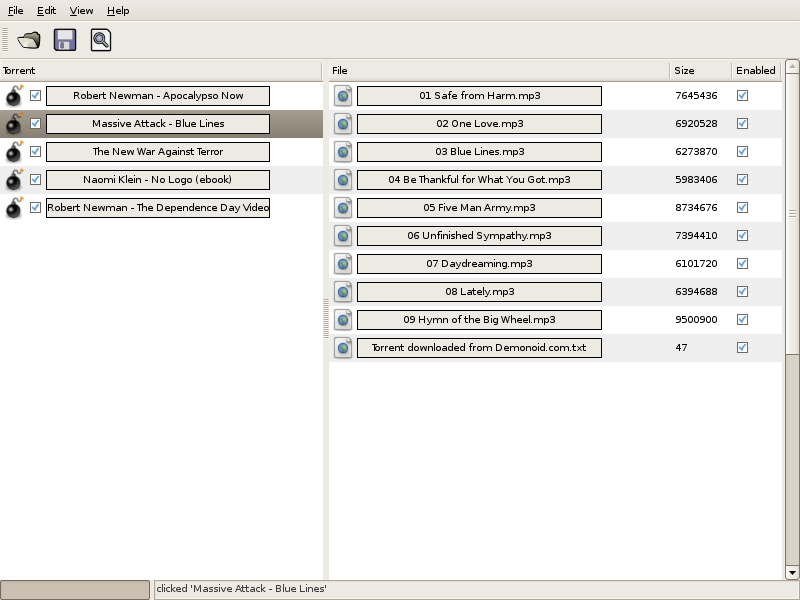Click Torrent downloaded from Demonoid.com.txt file name

click(x=479, y=348)
